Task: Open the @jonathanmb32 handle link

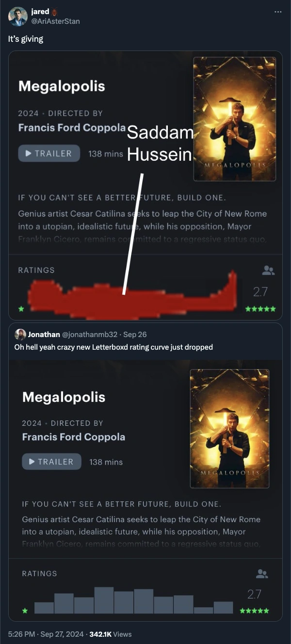Action: (x=90, y=335)
